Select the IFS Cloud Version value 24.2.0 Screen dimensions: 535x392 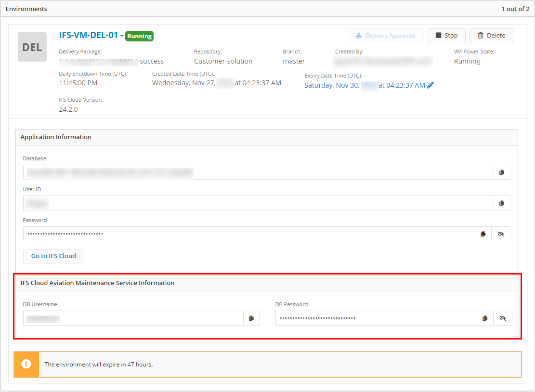68,109
